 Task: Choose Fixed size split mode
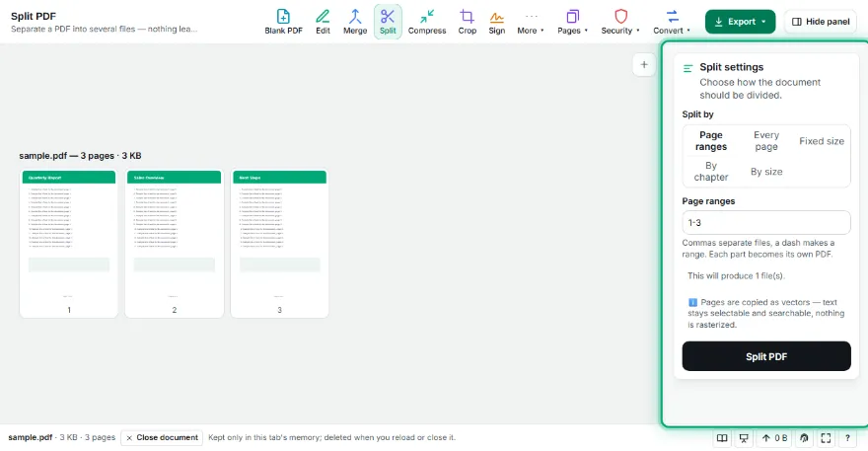[x=822, y=141]
